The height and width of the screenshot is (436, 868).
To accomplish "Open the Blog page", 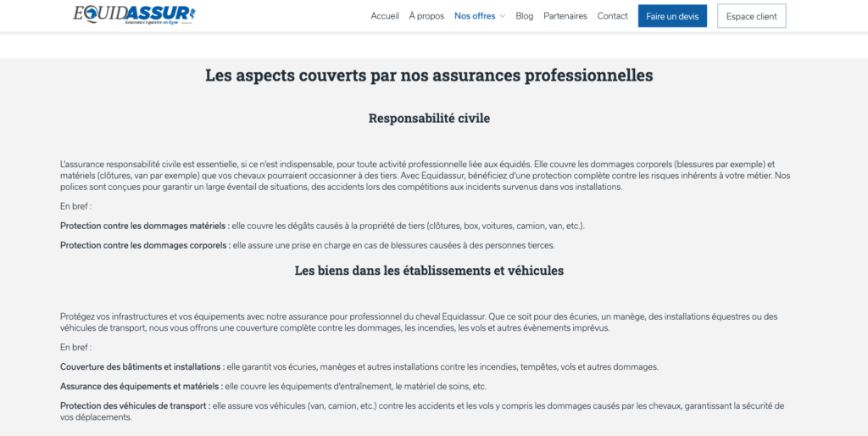I will pyautogui.click(x=524, y=16).
